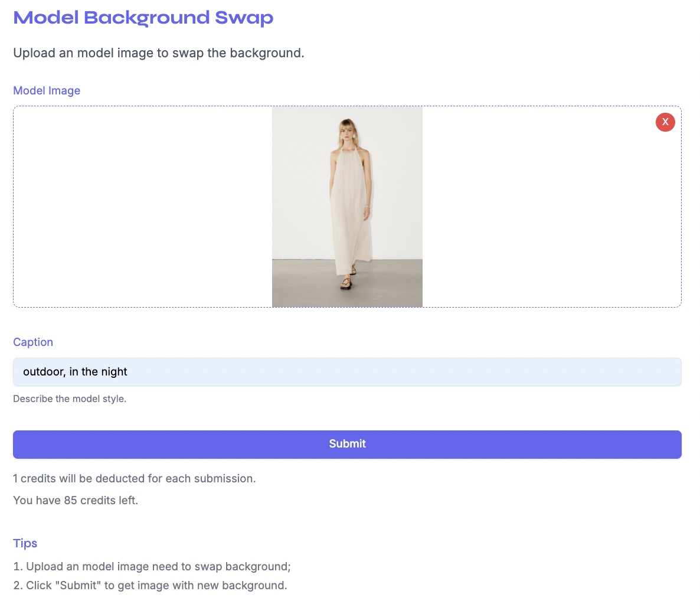Viewport: 700px width, 614px height.
Task: Click the red X icon to remove image
Action: click(665, 122)
